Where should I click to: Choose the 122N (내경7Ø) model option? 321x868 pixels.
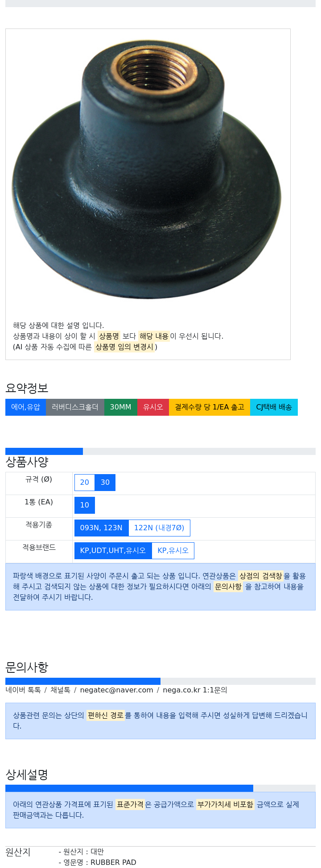tap(159, 528)
